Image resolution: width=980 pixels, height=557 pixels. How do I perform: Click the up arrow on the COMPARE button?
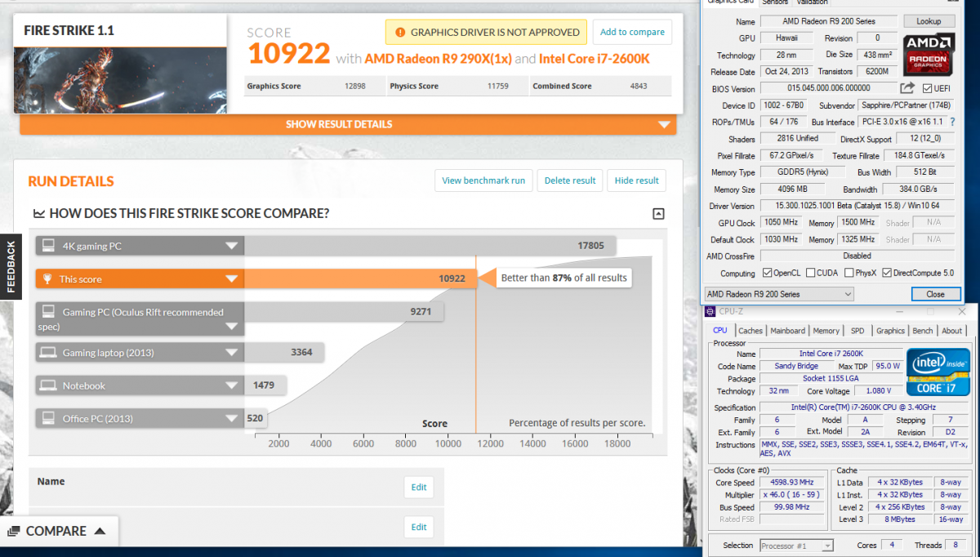coord(100,532)
